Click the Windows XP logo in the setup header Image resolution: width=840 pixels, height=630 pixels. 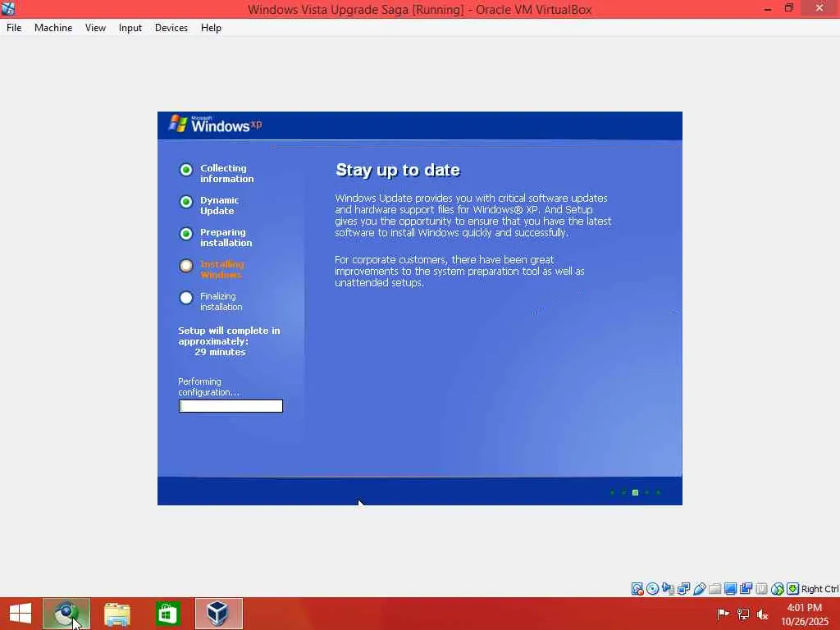[216, 125]
